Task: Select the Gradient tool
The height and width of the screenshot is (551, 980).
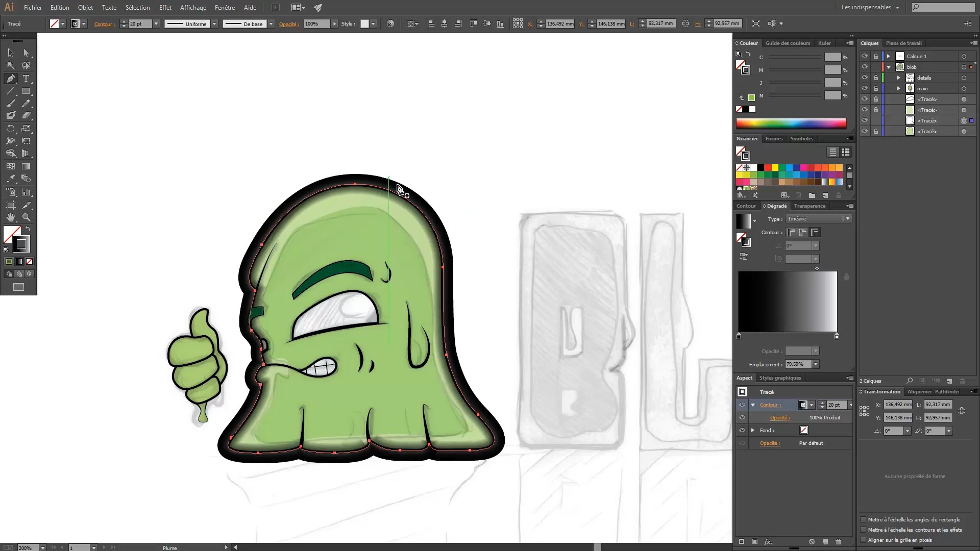Action: click(26, 166)
